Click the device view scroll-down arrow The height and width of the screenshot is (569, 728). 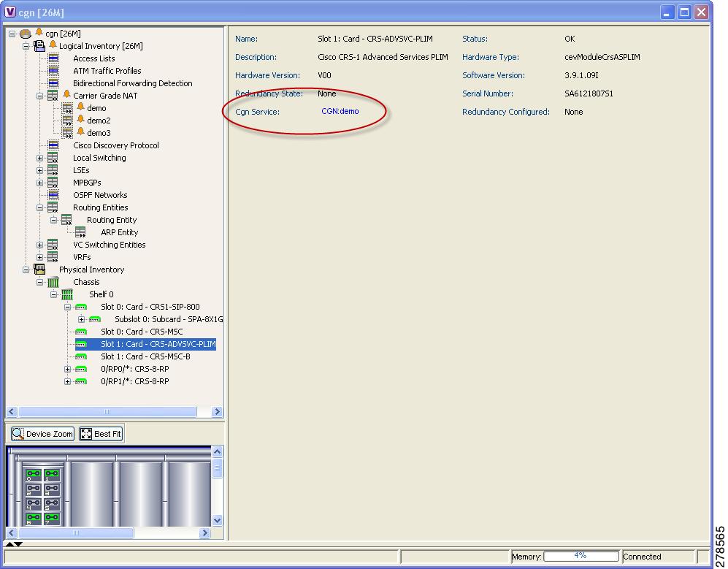218,520
